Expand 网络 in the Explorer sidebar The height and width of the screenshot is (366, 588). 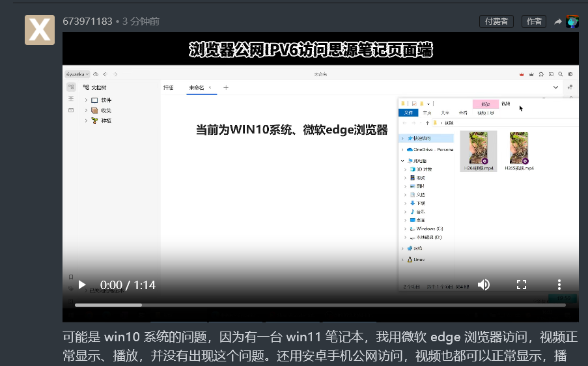click(402, 248)
